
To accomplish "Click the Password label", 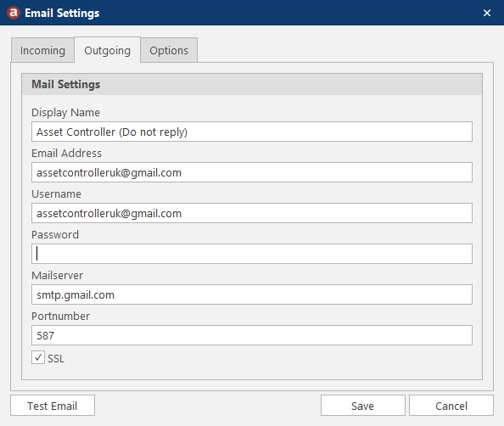I will coord(55,235).
